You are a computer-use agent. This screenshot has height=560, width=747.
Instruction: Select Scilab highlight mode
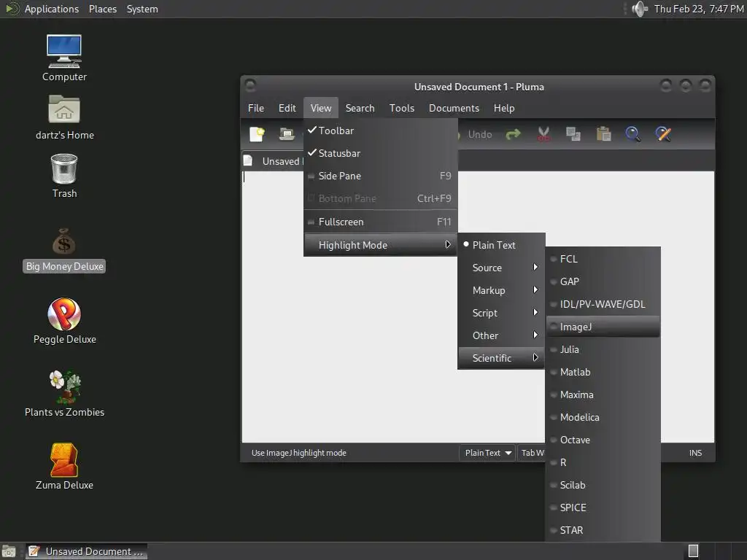coord(603,485)
